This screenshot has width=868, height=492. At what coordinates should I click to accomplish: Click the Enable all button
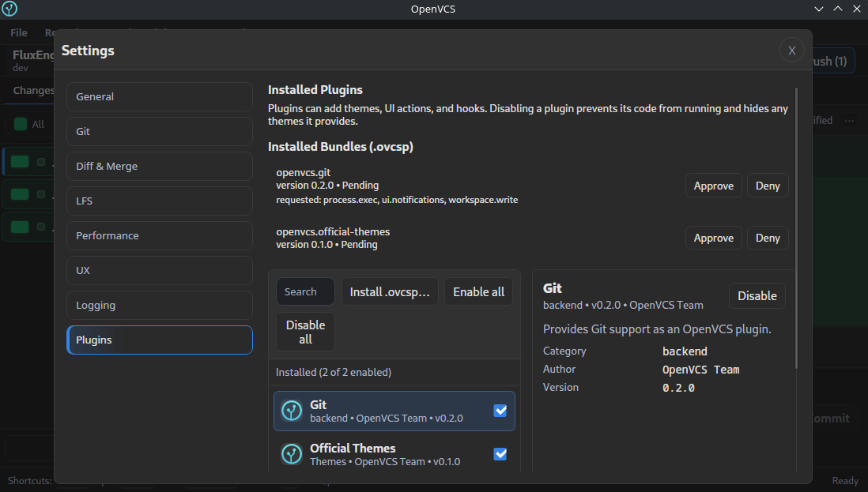point(478,291)
